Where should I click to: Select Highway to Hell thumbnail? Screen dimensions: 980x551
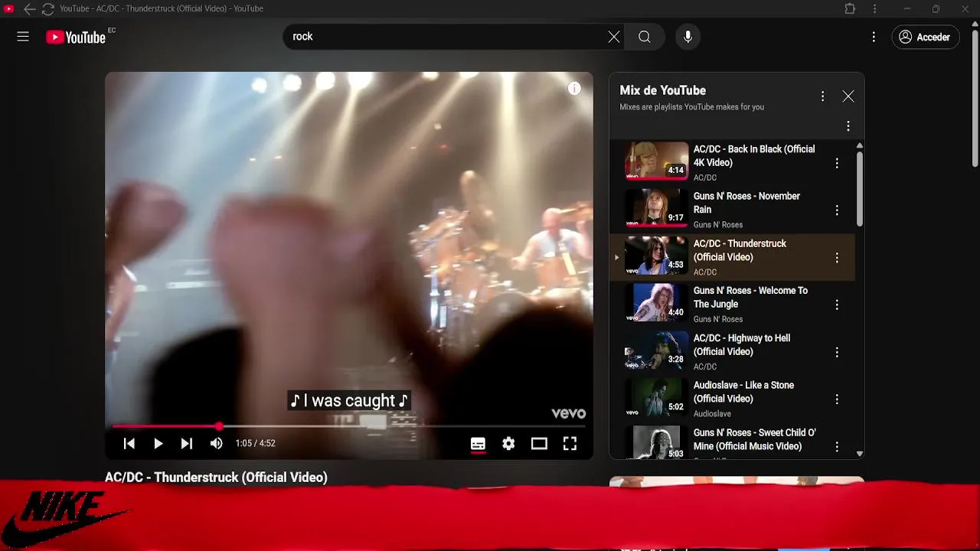(x=656, y=350)
